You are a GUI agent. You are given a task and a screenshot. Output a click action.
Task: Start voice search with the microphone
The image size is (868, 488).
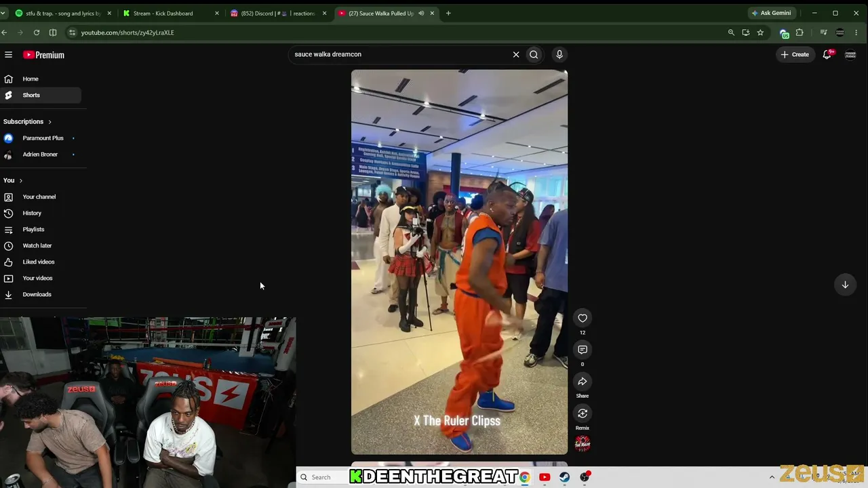(x=559, y=54)
